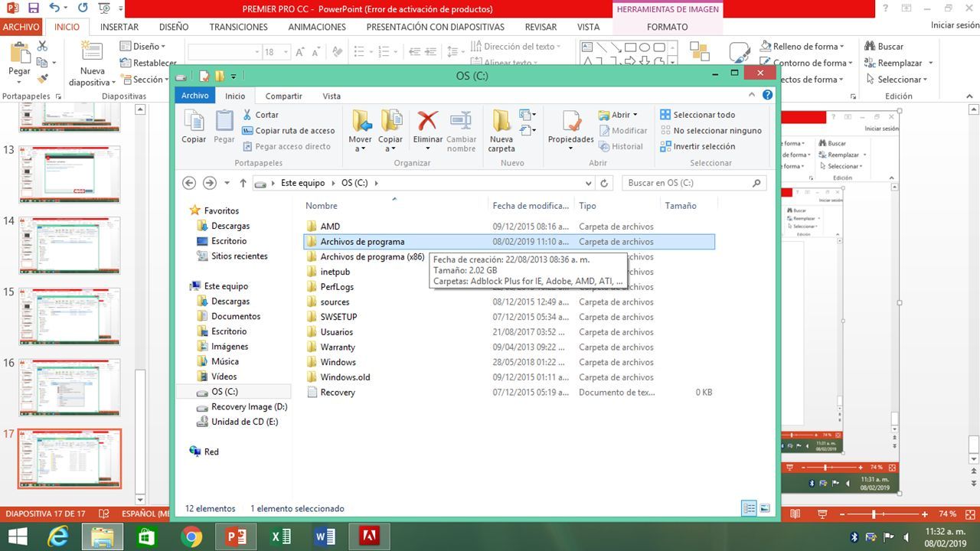Click the Cambiar nombre icon in File Explorer

tap(461, 120)
